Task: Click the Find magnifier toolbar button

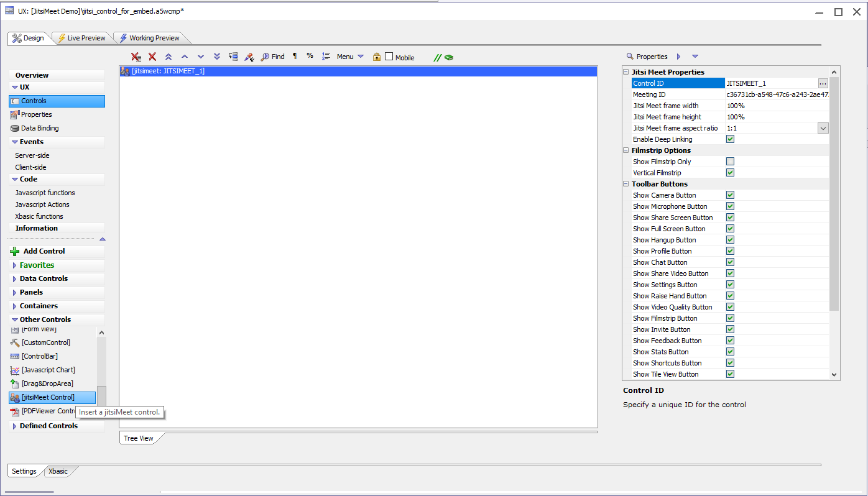Action: point(272,57)
